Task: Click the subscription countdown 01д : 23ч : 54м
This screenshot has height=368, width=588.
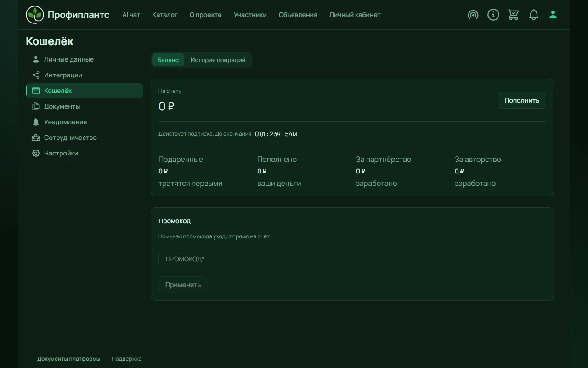Action: tap(276, 134)
